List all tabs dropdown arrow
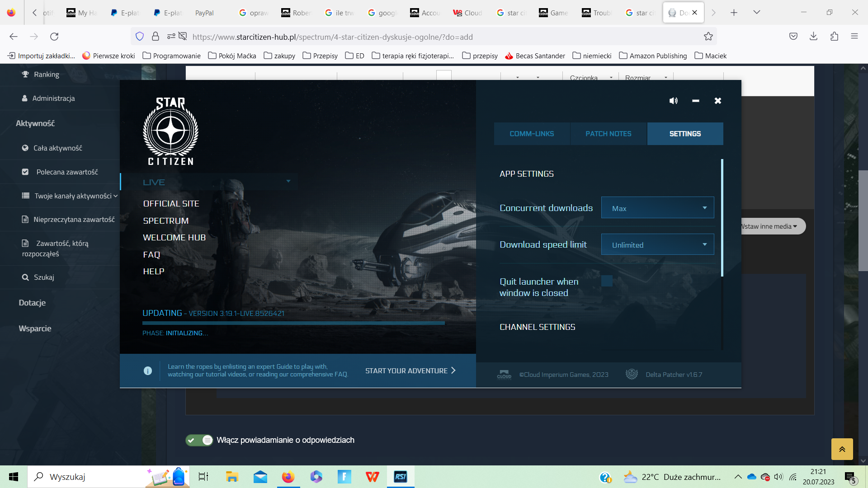 pyautogui.click(x=757, y=12)
